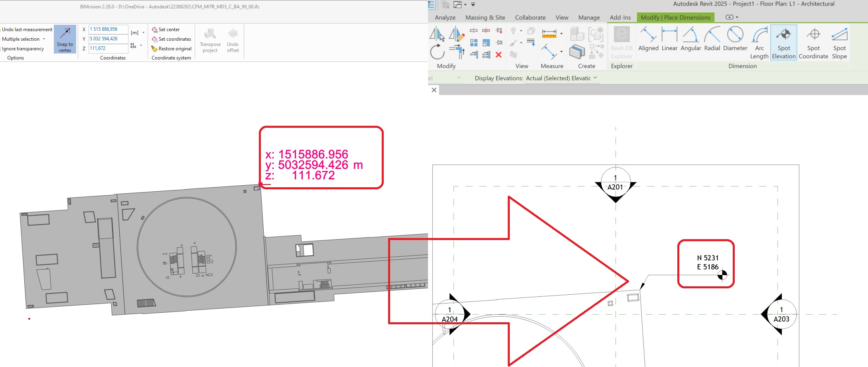Select the Aligned dimension tool
The image size is (868, 367).
tap(648, 39)
